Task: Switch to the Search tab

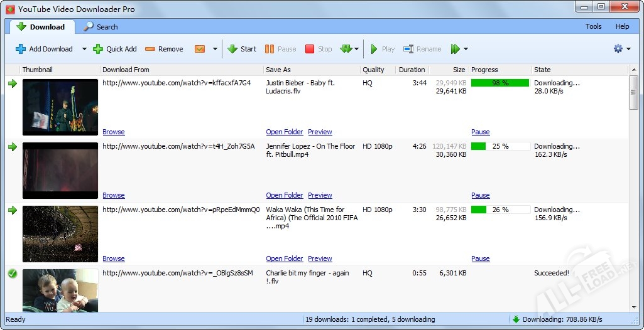Action: point(101,27)
